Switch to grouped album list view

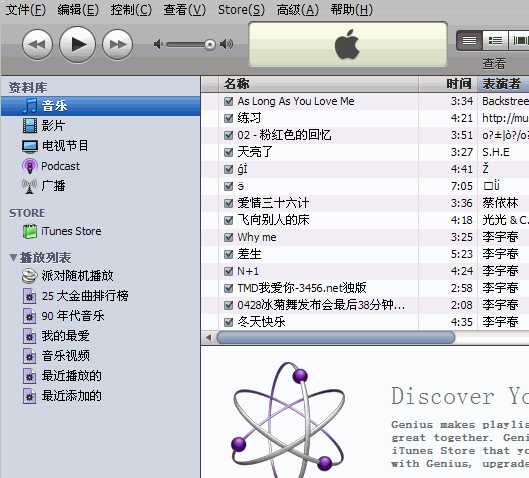click(495, 41)
